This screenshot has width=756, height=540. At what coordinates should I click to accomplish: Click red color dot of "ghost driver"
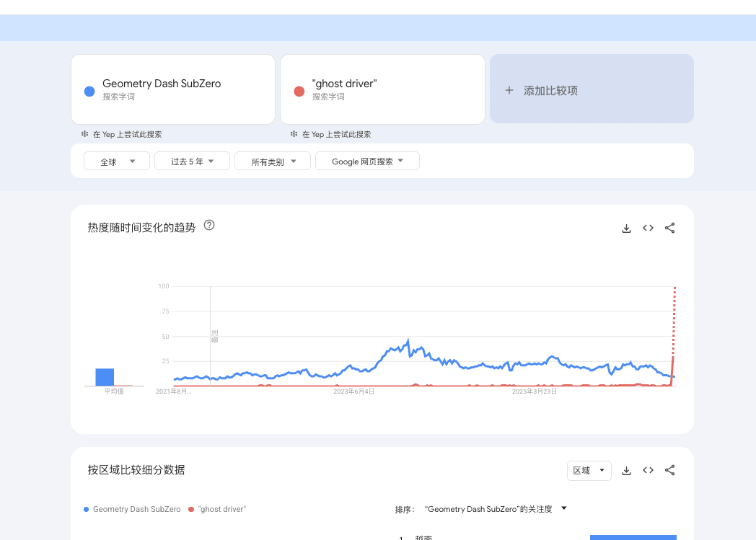point(299,91)
